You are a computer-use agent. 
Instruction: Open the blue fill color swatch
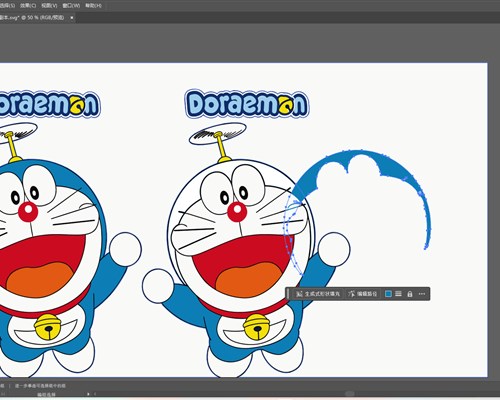pyautogui.click(x=388, y=294)
